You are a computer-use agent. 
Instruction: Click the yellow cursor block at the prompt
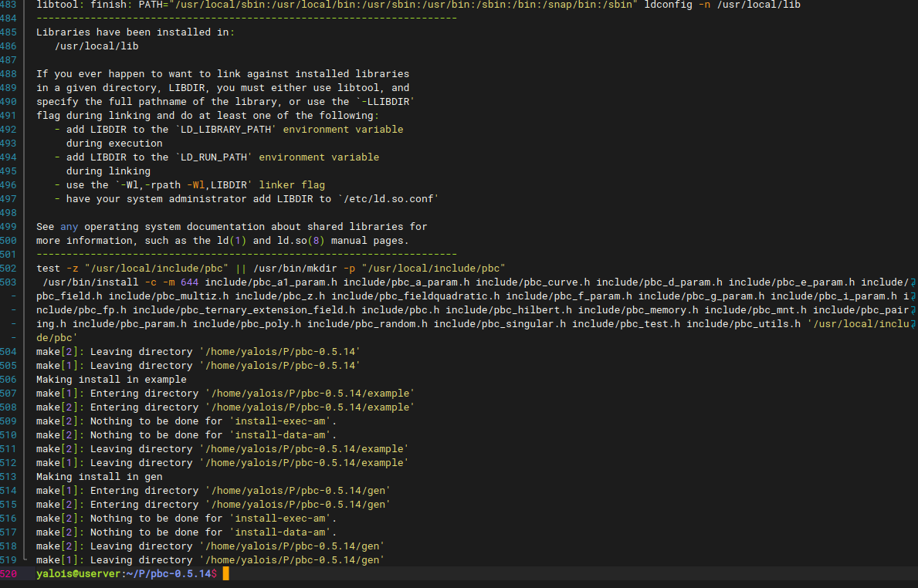pos(225,574)
